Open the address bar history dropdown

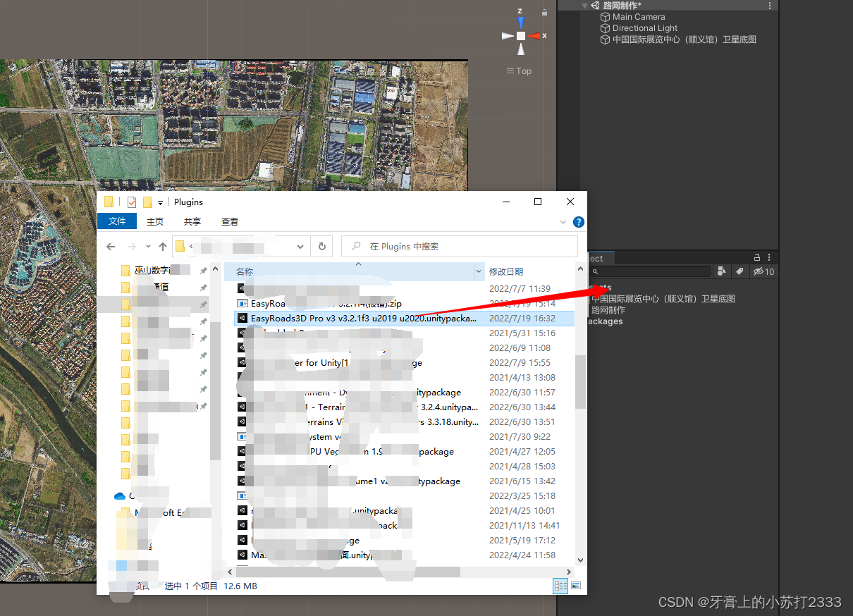point(301,247)
